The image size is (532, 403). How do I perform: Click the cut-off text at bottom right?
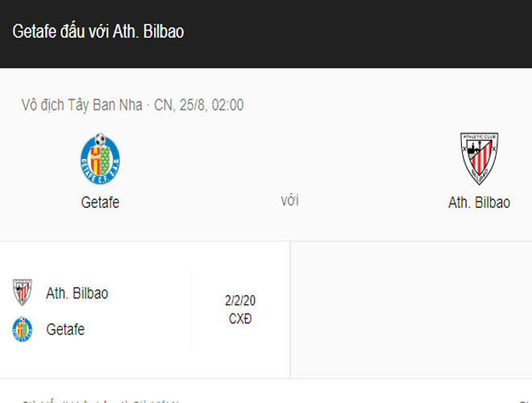(x=526, y=400)
